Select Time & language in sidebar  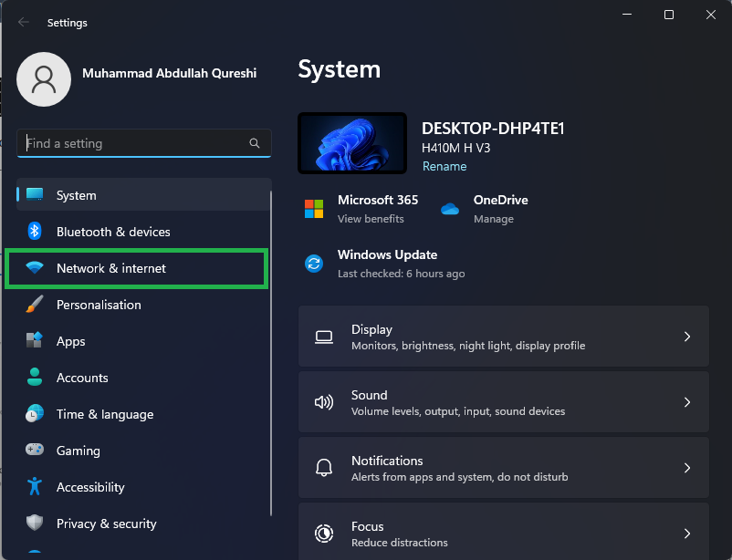click(104, 414)
